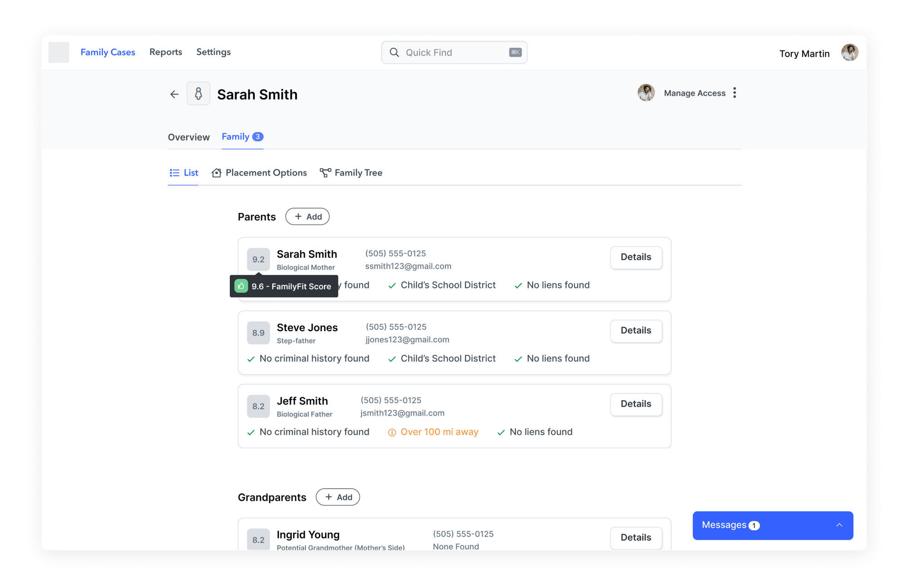Click Jeff Smith's No liens found

[x=541, y=432]
